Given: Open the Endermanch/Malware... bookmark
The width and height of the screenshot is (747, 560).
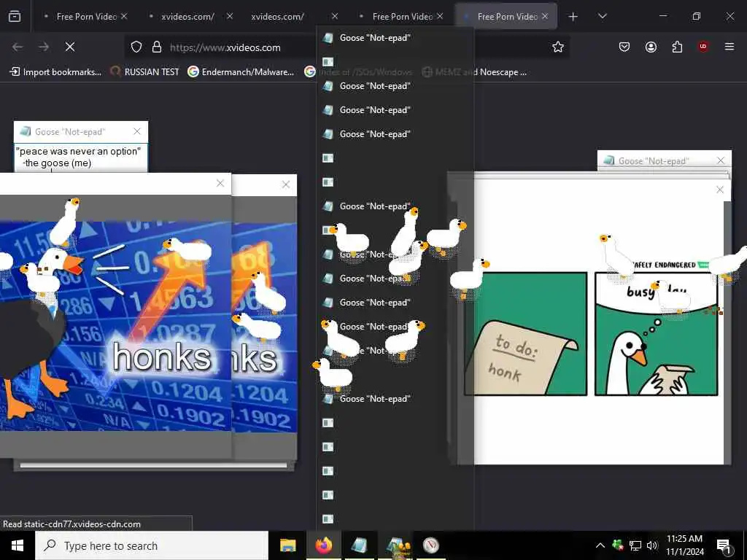Looking at the screenshot, I should point(241,72).
